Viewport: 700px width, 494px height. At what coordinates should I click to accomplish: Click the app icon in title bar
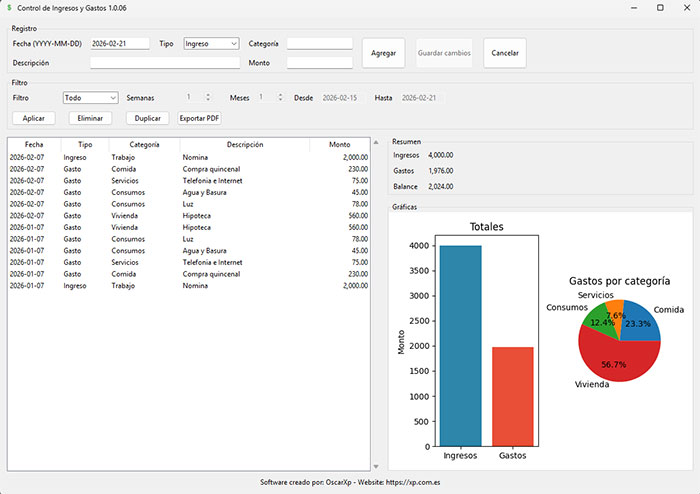[10, 8]
